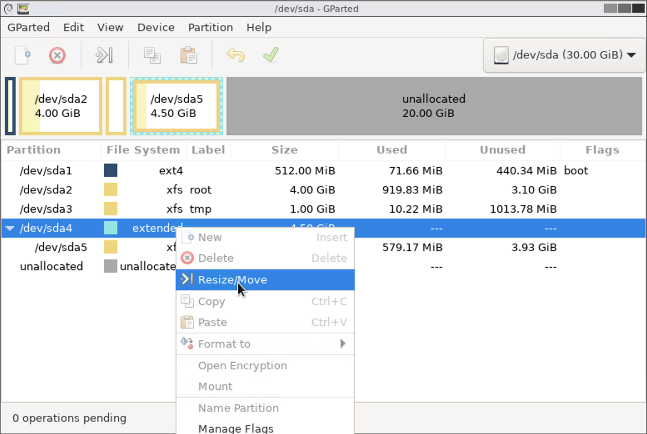Image resolution: width=647 pixels, height=434 pixels.
Task: Click the Name Partition context menu entry
Action: (x=265, y=408)
